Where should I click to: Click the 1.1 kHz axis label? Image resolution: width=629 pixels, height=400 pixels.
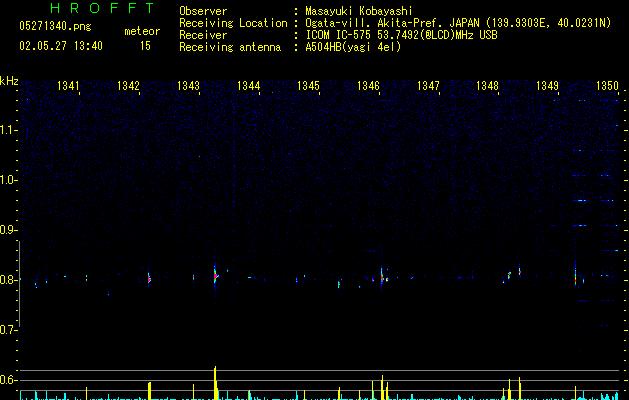[x=8, y=130]
